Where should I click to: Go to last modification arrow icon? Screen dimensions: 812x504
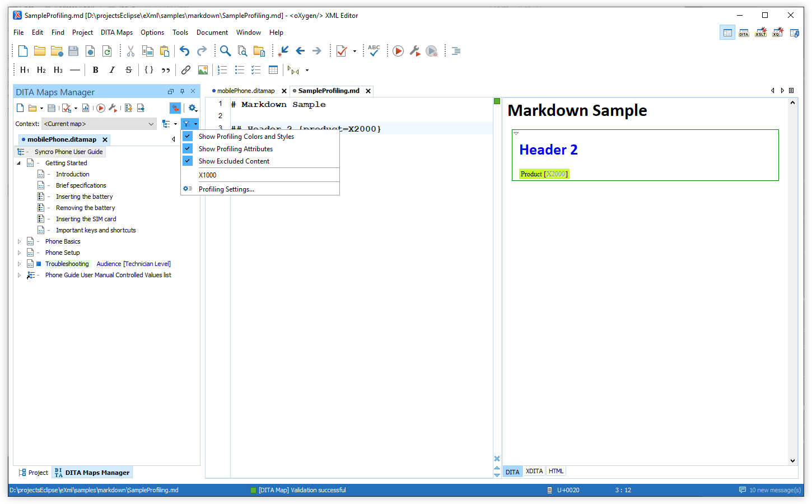click(x=283, y=51)
